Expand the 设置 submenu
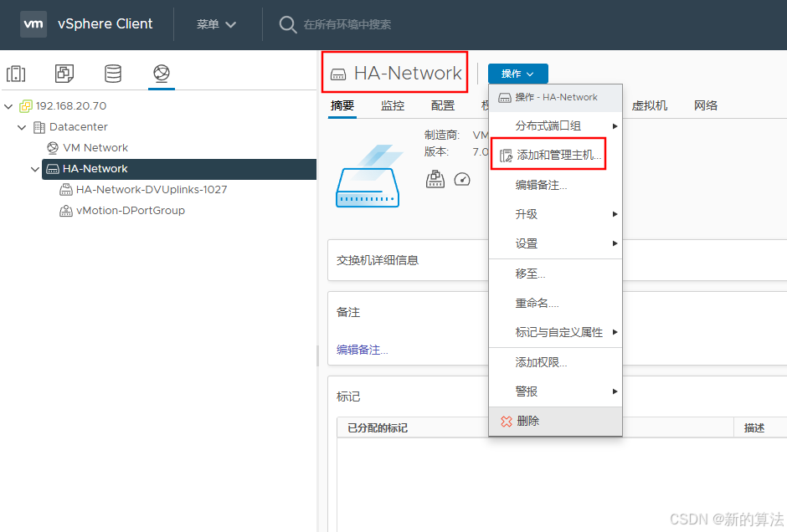Image resolution: width=787 pixels, height=532 pixels. pos(556,243)
